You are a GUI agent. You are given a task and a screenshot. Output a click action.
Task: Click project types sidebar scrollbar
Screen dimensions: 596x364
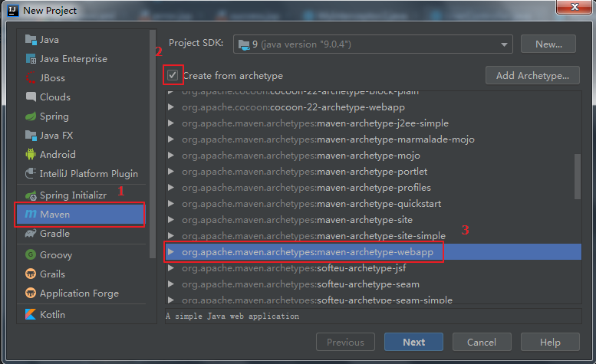[x=153, y=144]
